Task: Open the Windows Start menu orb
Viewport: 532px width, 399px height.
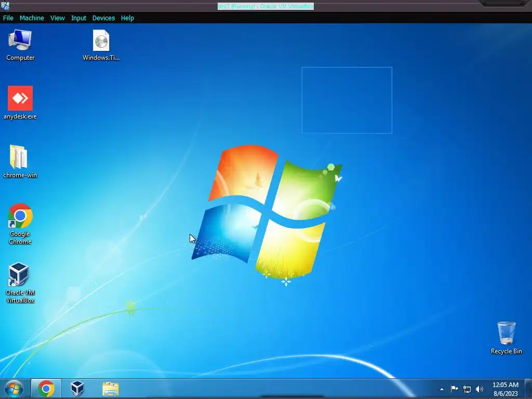Action: coord(14,389)
